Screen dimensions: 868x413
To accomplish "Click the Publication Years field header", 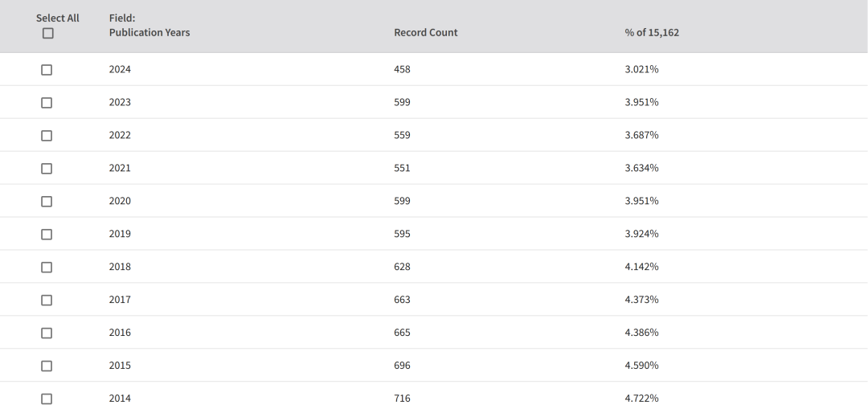I will click(x=149, y=33).
